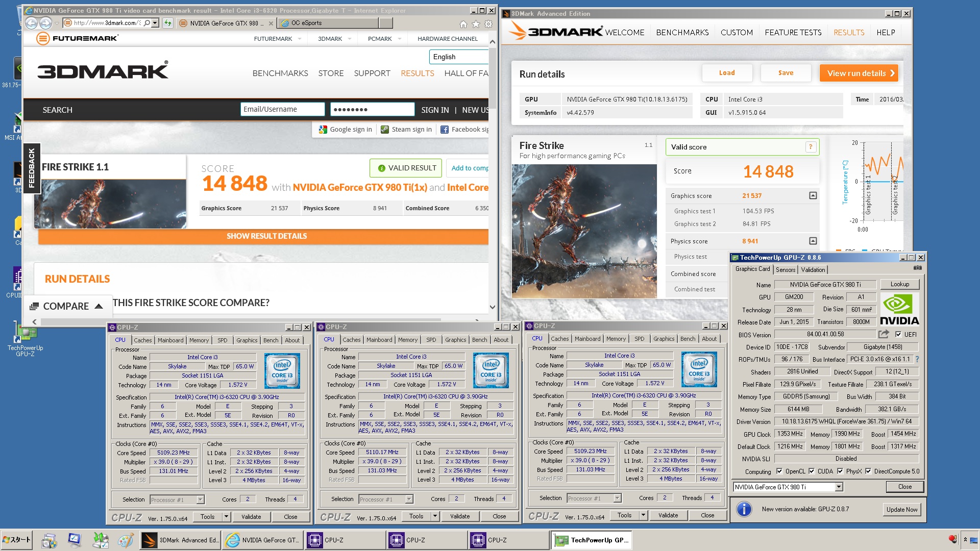
Task: Click FEEDBACK side tab on web page
Action: click(x=31, y=168)
